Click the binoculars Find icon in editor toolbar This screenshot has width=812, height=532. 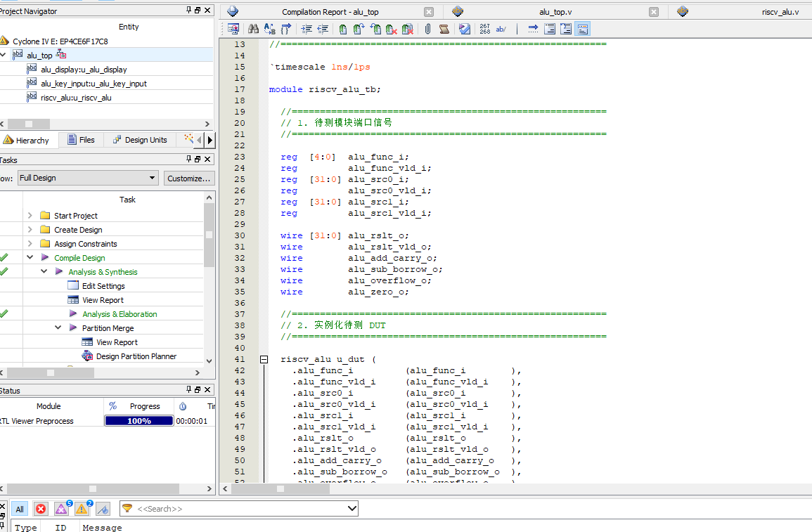coord(253,29)
